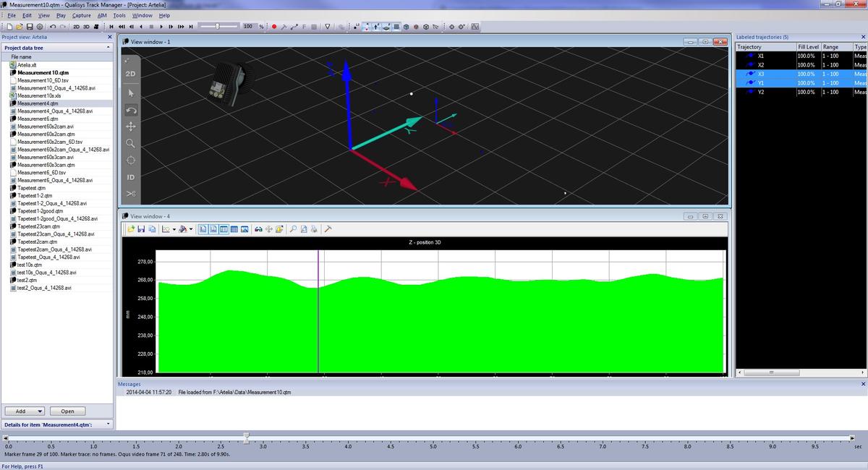Toggle the table grid view in plot toolbar
This screenshot has height=470, width=868.
point(234,229)
